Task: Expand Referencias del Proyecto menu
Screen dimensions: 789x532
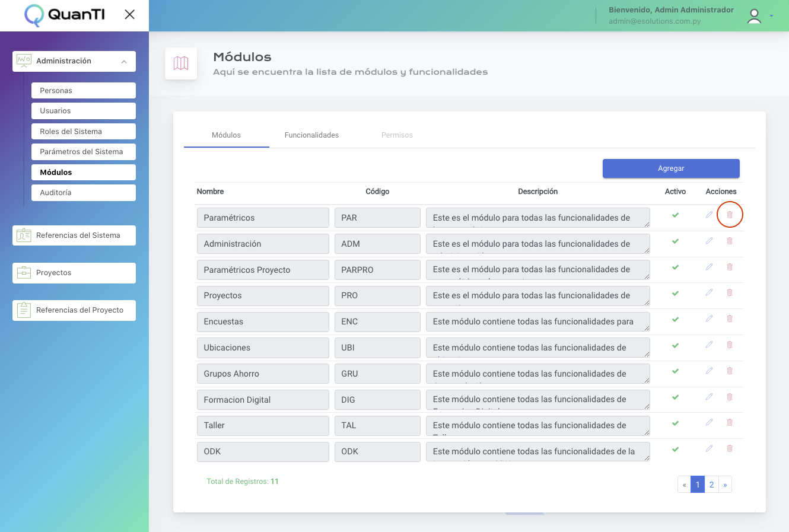Action: coord(74,310)
